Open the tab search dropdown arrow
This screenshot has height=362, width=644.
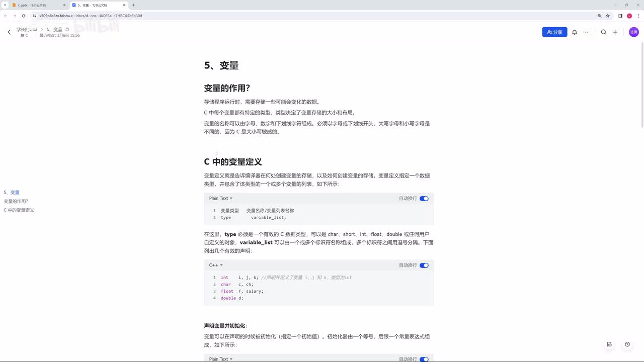tap(5, 5)
